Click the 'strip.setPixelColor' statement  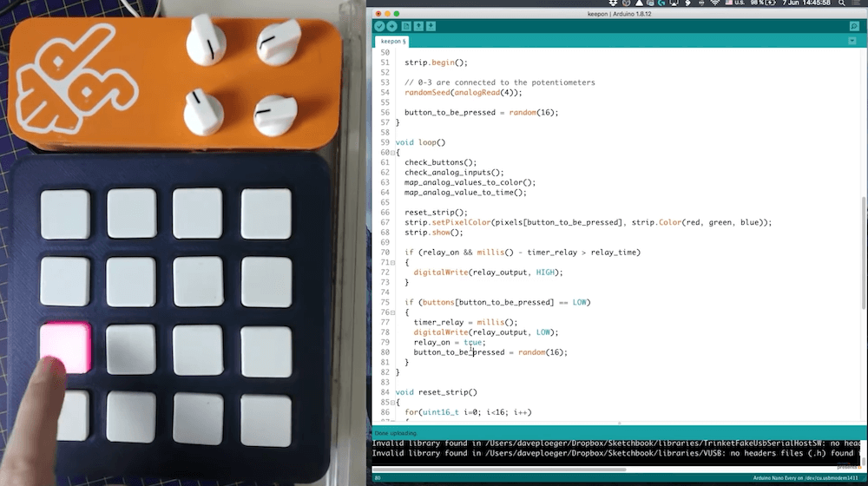pos(588,222)
